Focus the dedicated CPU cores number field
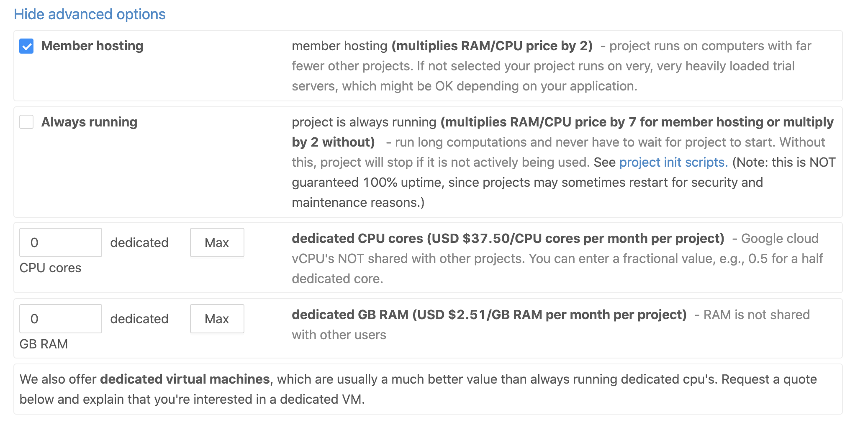868x428 pixels. (x=60, y=242)
